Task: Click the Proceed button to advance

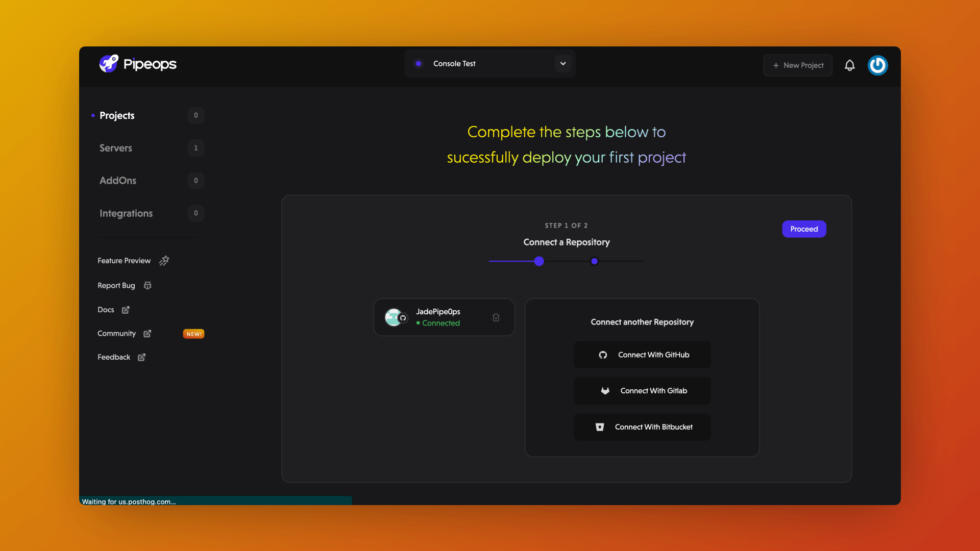Action: [804, 229]
